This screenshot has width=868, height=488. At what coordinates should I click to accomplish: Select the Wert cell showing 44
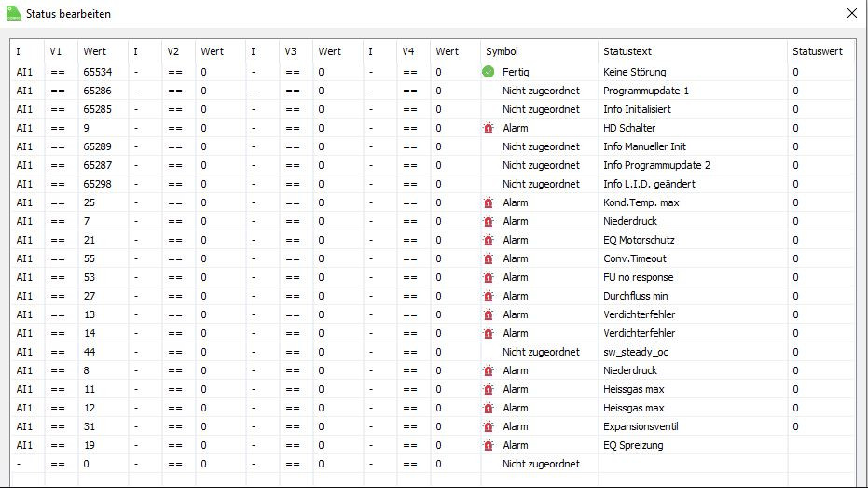[90, 353]
